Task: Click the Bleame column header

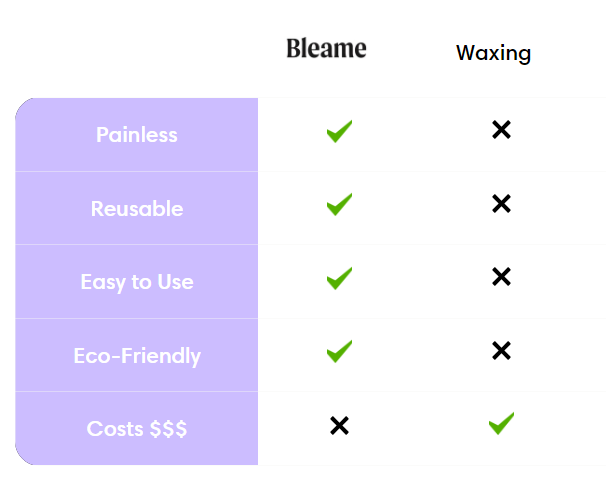Action: (x=326, y=48)
